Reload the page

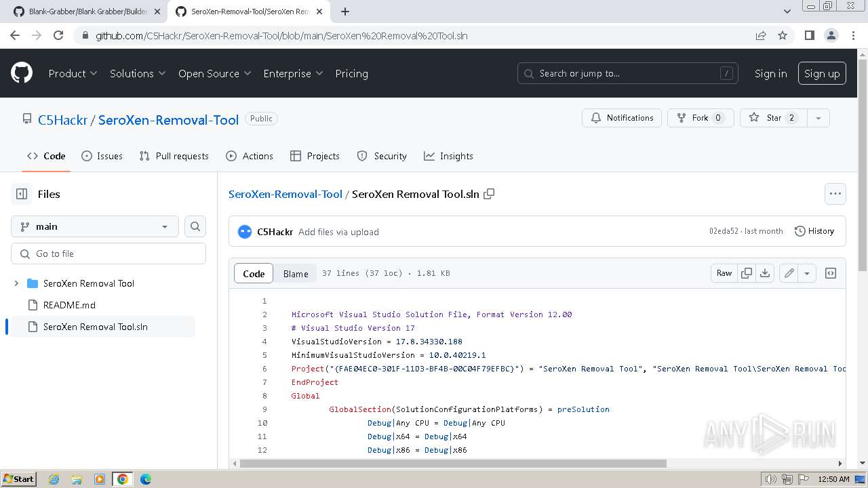click(58, 35)
